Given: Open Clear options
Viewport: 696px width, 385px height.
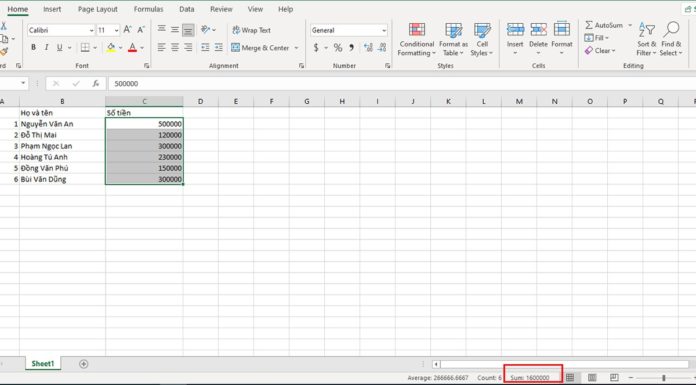Looking at the screenshot, I should pos(600,51).
